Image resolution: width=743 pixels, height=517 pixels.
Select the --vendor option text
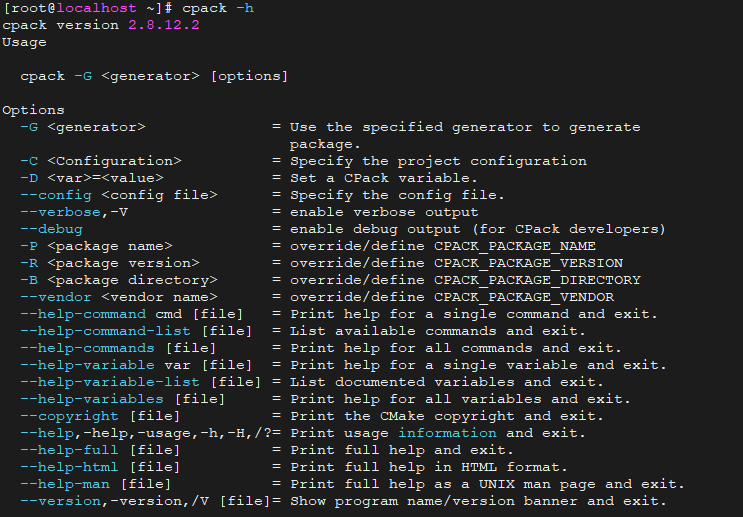(x=56, y=297)
